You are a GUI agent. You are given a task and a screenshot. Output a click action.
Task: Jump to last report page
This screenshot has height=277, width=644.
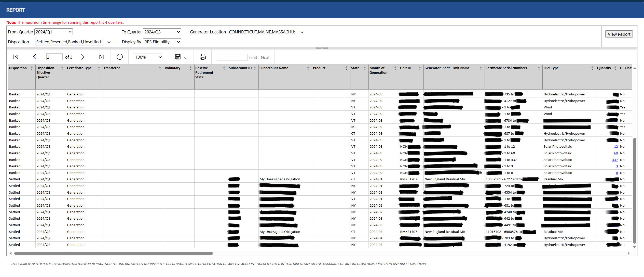pyautogui.click(x=102, y=57)
